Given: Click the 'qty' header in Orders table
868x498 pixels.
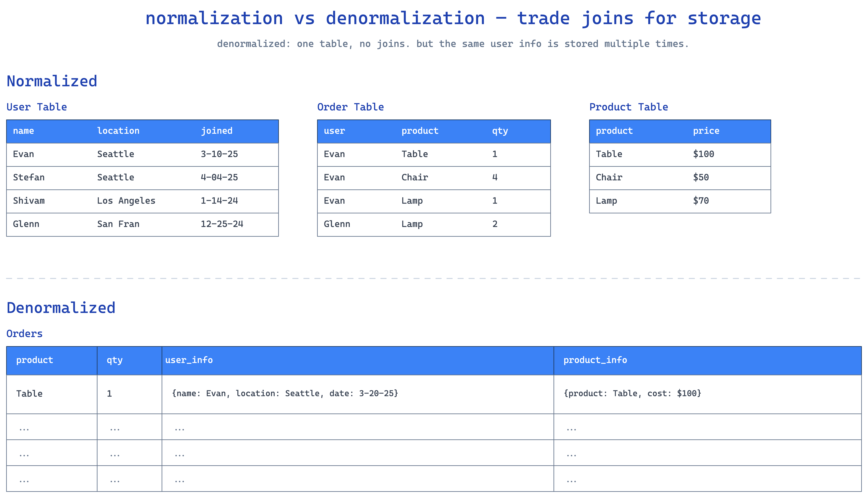Looking at the screenshot, I should point(114,361).
